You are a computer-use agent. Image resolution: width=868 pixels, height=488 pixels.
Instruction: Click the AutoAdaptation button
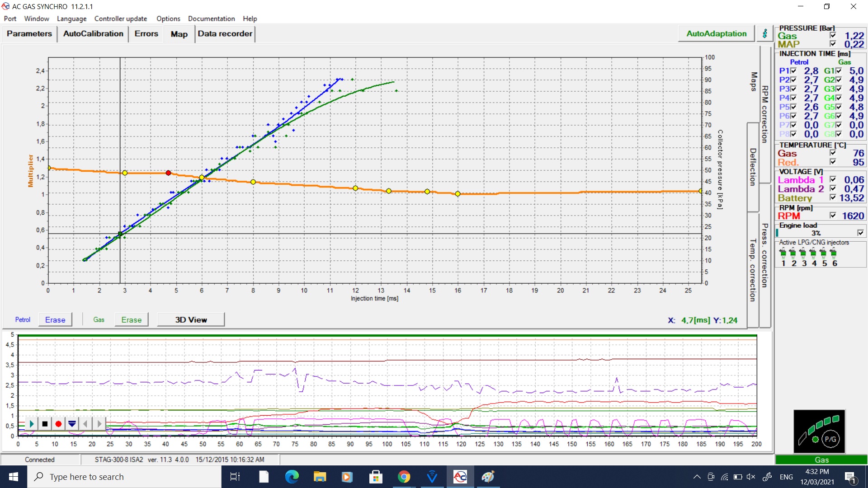pyautogui.click(x=717, y=33)
